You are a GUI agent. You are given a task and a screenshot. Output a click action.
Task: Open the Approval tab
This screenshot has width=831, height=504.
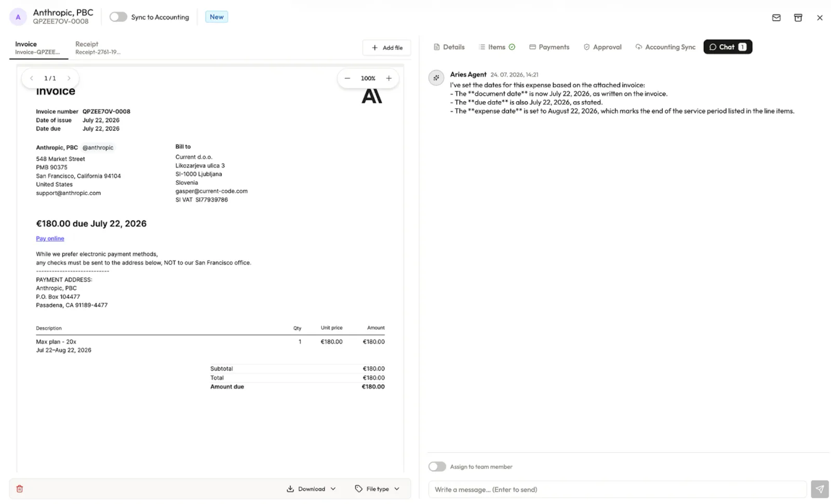602,47
